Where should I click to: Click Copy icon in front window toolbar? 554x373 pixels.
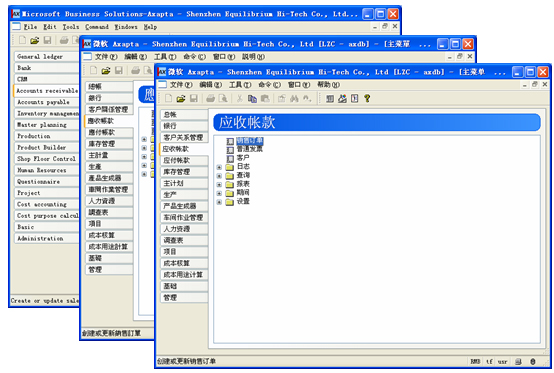(252, 99)
